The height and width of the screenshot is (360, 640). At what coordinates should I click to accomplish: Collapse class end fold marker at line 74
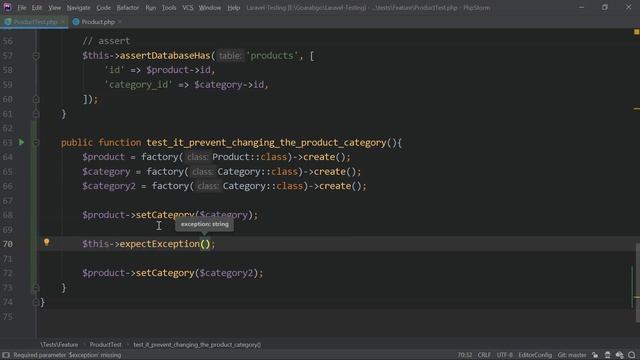(x=36, y=302)
